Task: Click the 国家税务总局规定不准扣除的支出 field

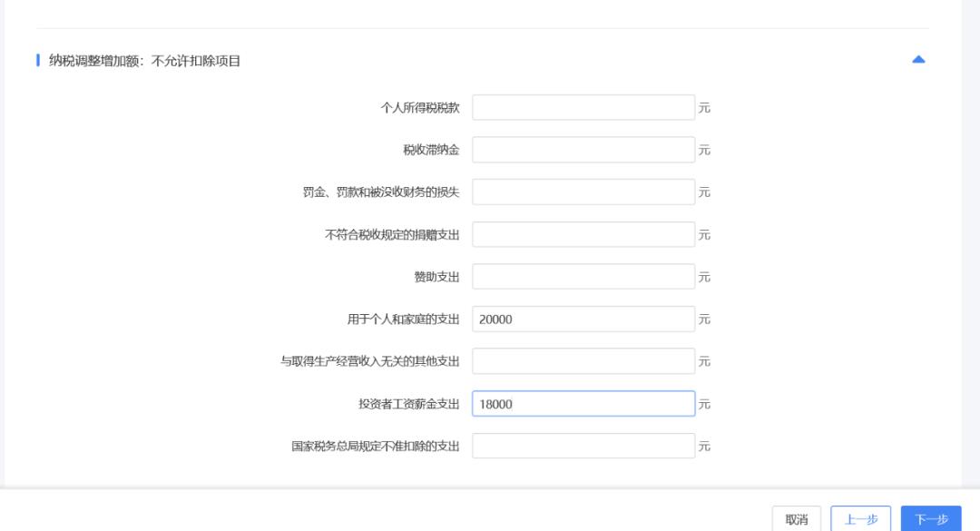Action: tap(583, 446)
